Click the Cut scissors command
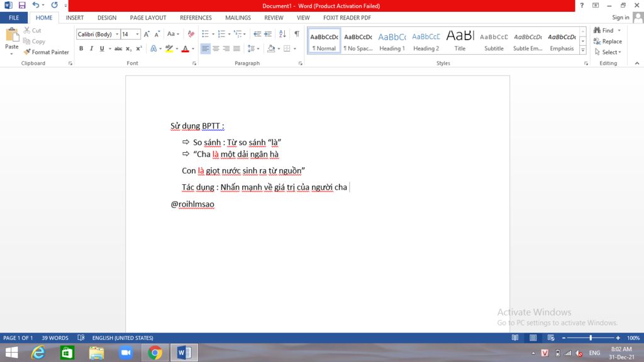This screenshot has width=644, height=362. point(33,30)
